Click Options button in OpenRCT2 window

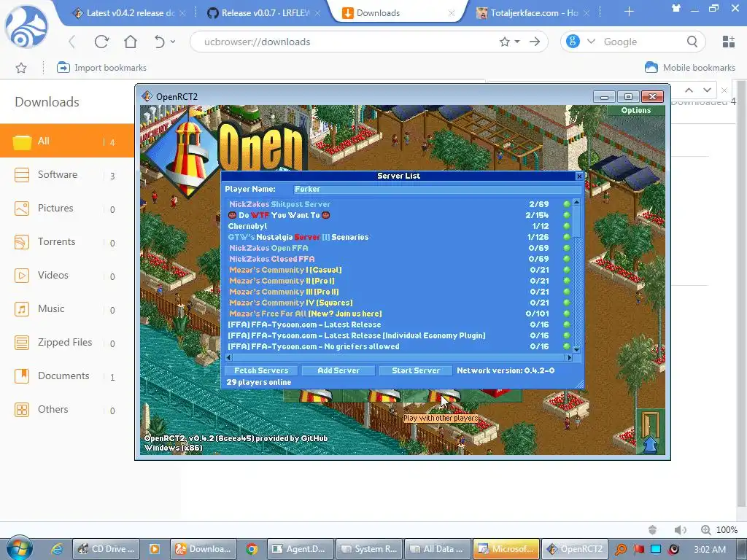pyautogui.click(x=636, y=111)
